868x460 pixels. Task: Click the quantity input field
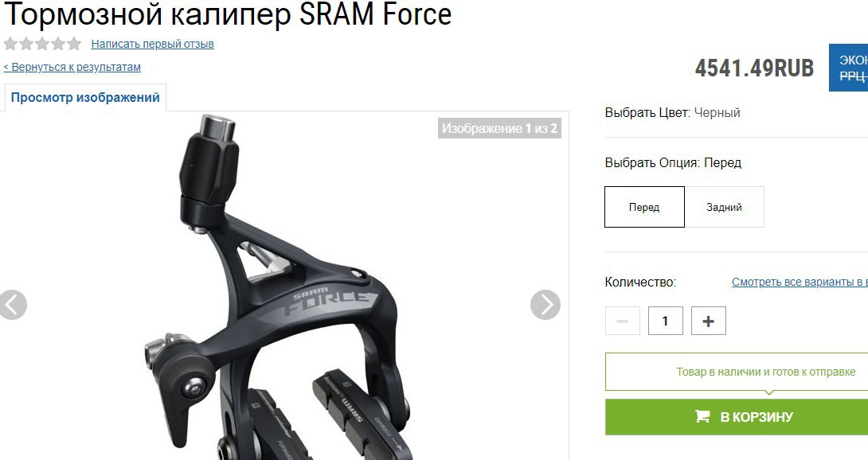coord(666,321)
